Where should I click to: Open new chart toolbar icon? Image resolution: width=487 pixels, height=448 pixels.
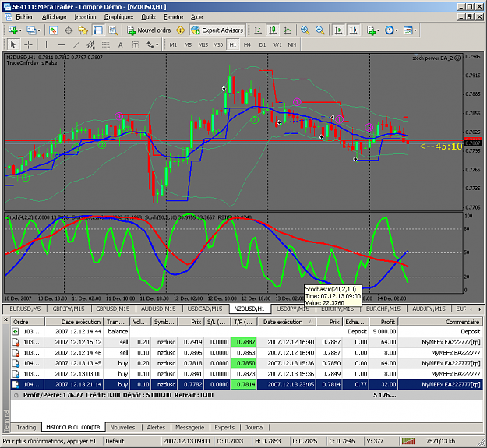pos(12,30)
